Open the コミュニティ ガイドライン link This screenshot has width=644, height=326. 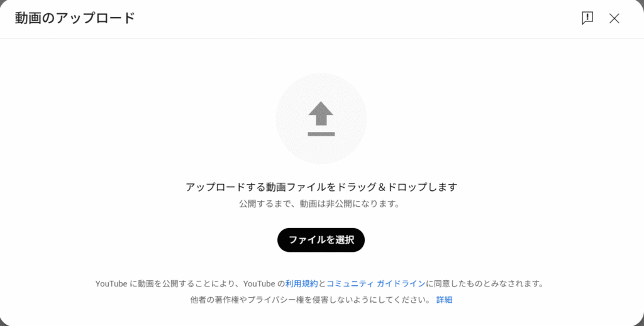point(376,284)
